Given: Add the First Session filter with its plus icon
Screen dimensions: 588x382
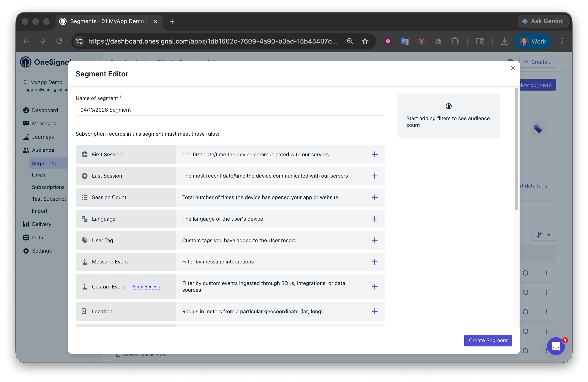Looking at the screenshot, I should tap(374, 154).
